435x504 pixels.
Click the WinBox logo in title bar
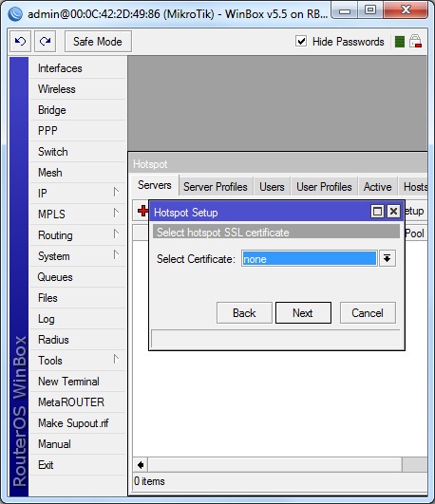(x=15, y=14)
